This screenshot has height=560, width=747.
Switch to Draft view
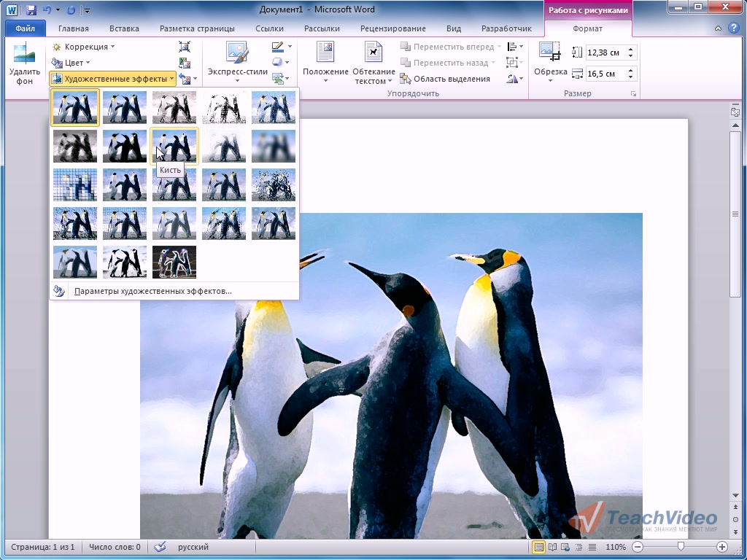[592, 547]
